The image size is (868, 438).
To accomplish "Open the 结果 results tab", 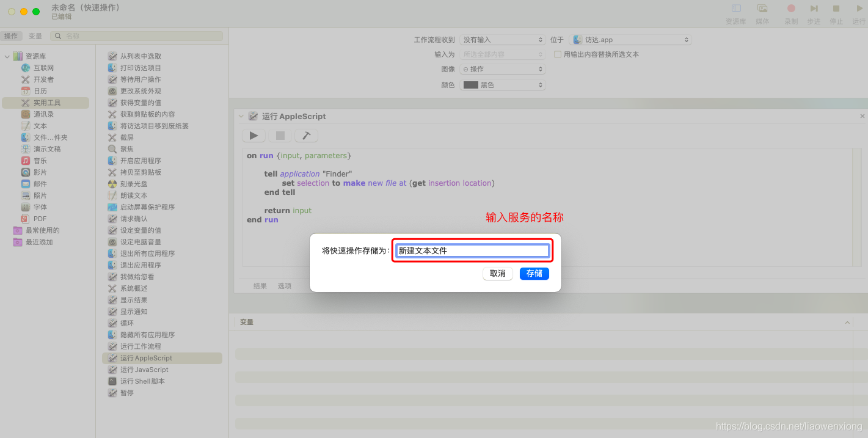I will [260, 286].
